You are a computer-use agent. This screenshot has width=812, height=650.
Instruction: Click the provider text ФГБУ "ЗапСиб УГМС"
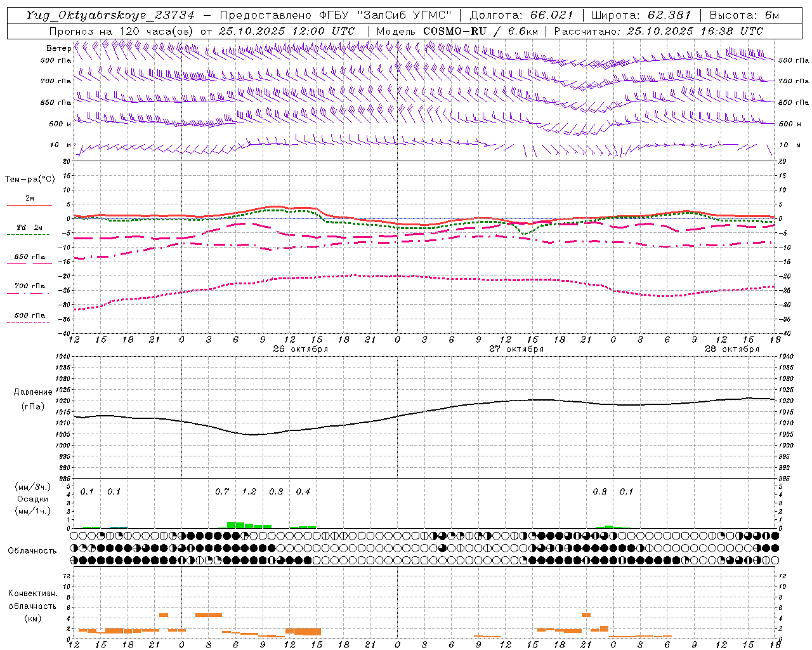point(384,15)
